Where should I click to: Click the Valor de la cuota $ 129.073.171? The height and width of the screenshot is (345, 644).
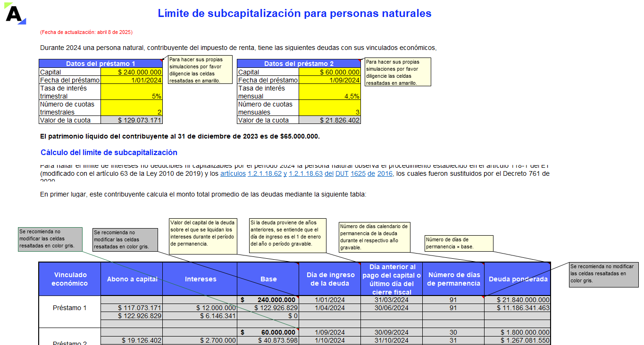[132, 120]
